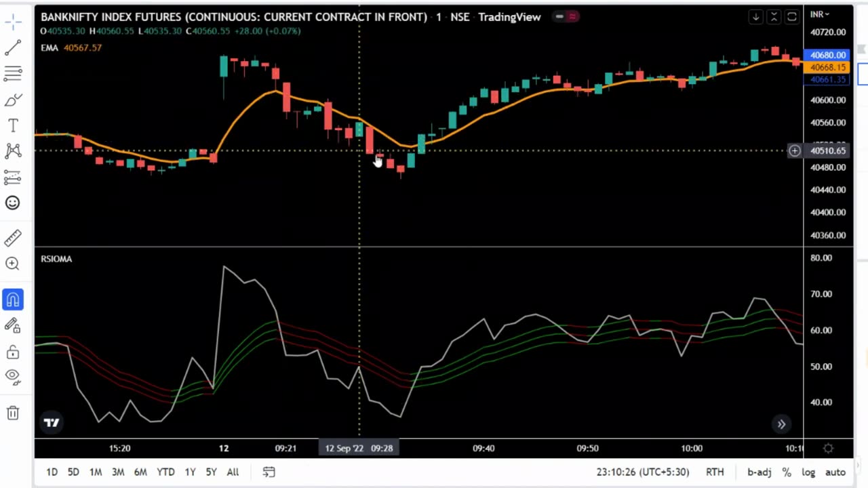The image size is (868, 488).
Task: Select the 5Y time range
Action: click(x=211, y=472)
